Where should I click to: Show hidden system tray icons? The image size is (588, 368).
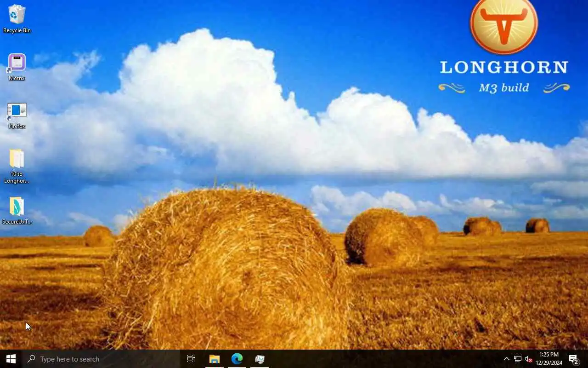coord(506,359)
